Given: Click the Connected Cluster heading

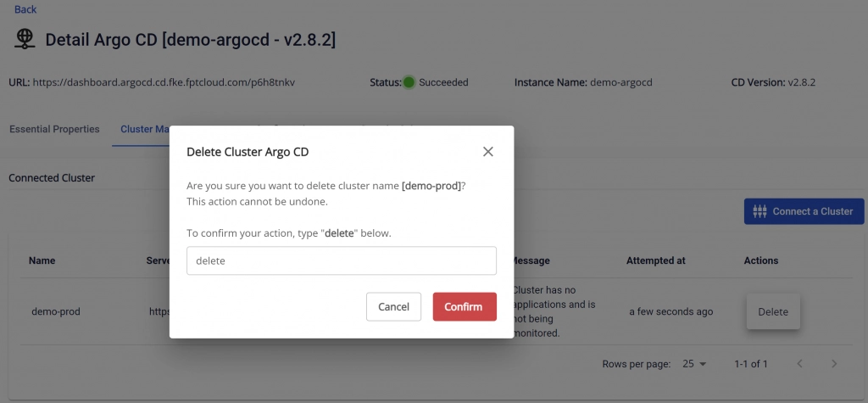Looking at the screenshot, I should (x=52, y=178).
